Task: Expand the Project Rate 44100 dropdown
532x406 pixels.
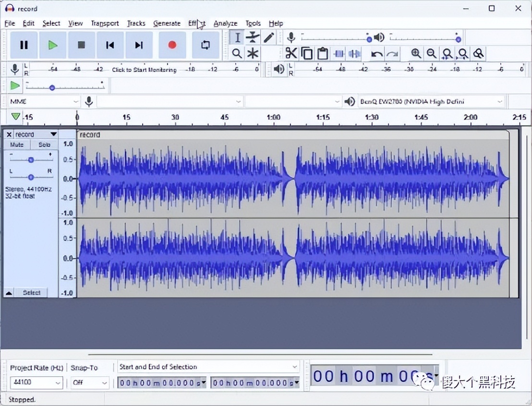Action: coord(58,383)
